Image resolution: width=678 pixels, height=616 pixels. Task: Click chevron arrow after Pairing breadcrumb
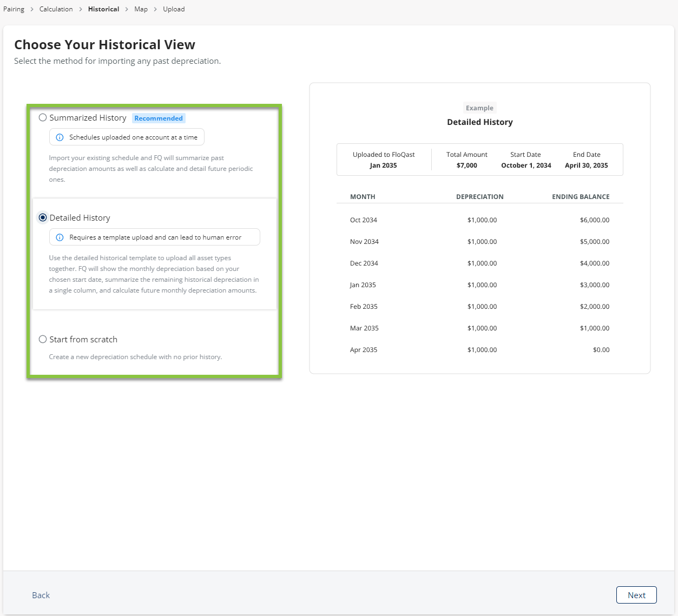click(32, 9)
